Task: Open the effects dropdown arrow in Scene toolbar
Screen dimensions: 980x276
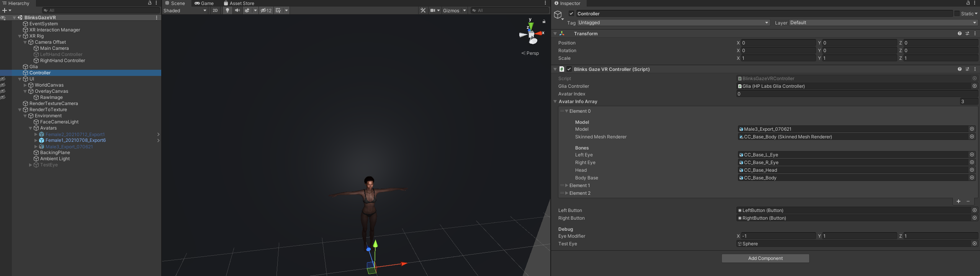Action: 255,10
